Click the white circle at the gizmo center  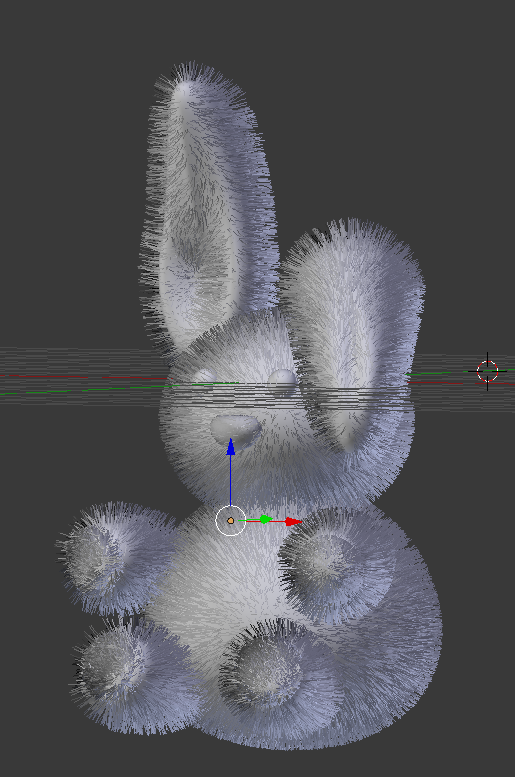click(230, 521)
